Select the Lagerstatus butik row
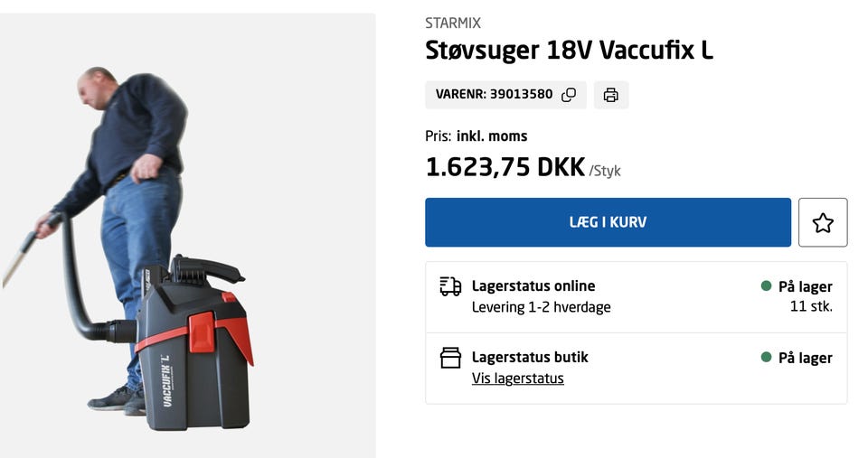This screenshot has height=458, width=868. [x=636, y=369]
